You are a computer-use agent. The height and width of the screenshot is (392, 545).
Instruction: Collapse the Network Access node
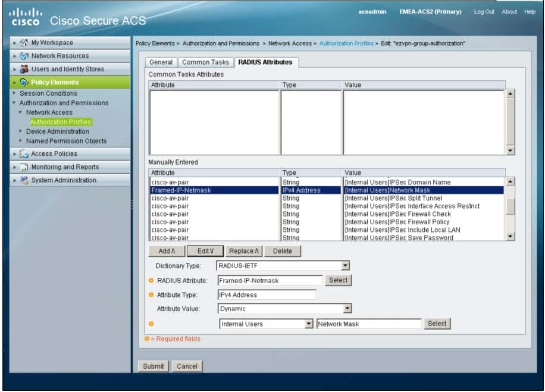point(20,112)
